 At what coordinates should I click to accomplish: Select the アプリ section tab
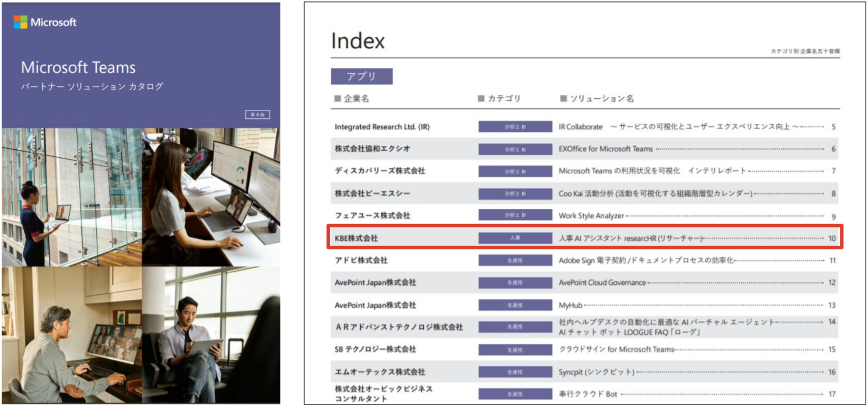pyautogui.click(x=362, y=76)
